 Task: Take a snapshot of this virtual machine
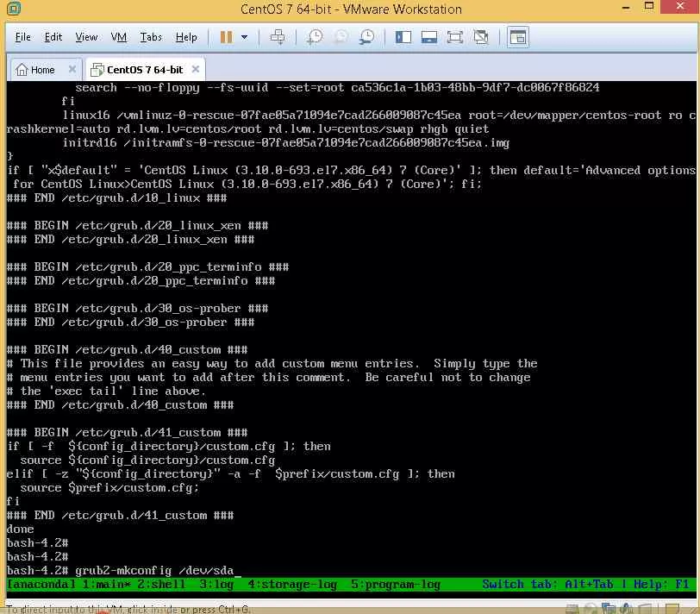315,37
